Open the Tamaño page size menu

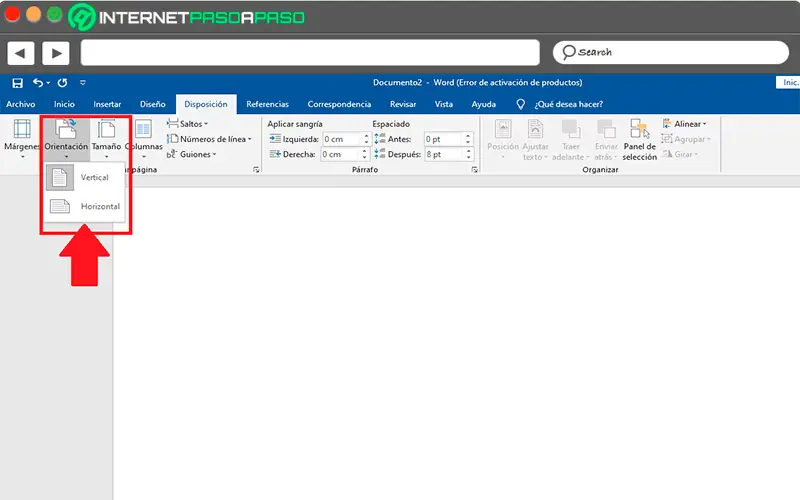pos(106,138)
